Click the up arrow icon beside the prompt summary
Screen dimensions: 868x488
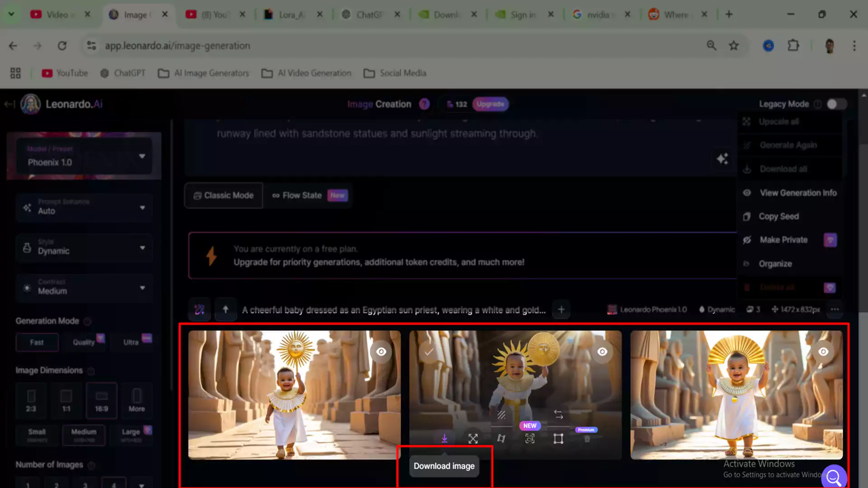click(226, 310)
